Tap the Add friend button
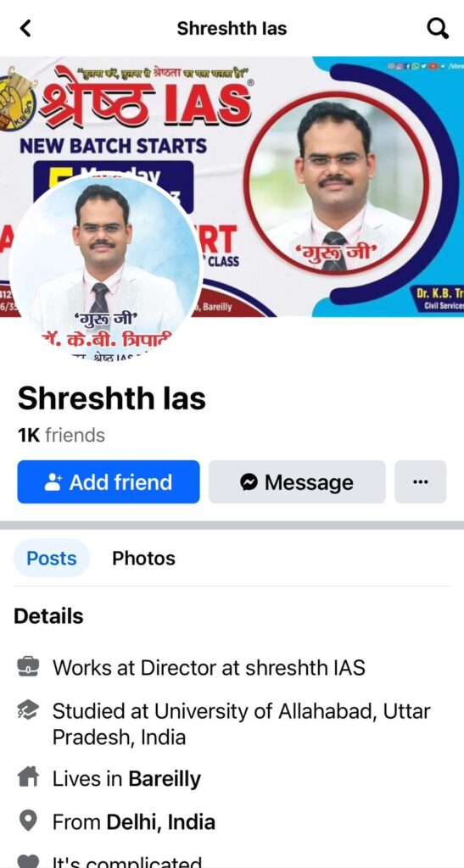The height and width of the screenshot is (868, 464). [109, 481]
